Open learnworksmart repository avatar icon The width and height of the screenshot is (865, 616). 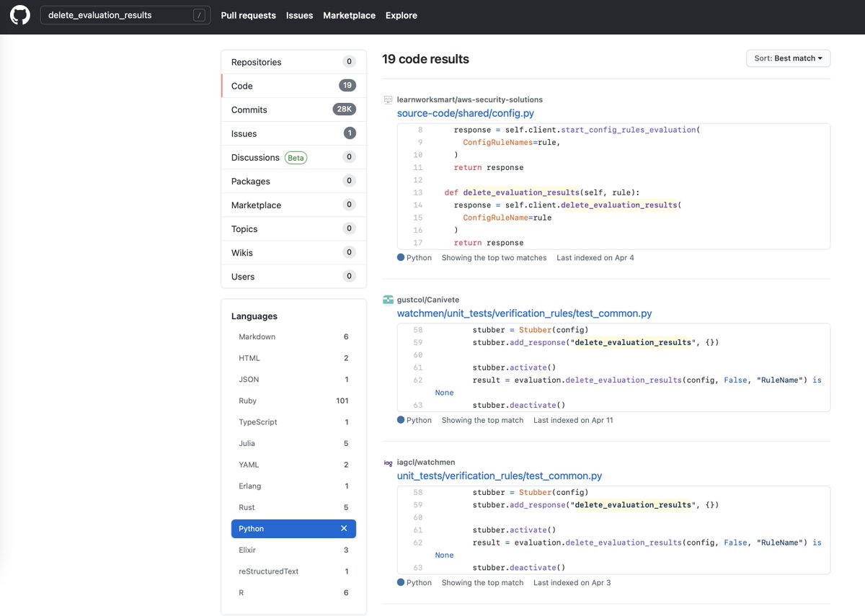point(388,99)
